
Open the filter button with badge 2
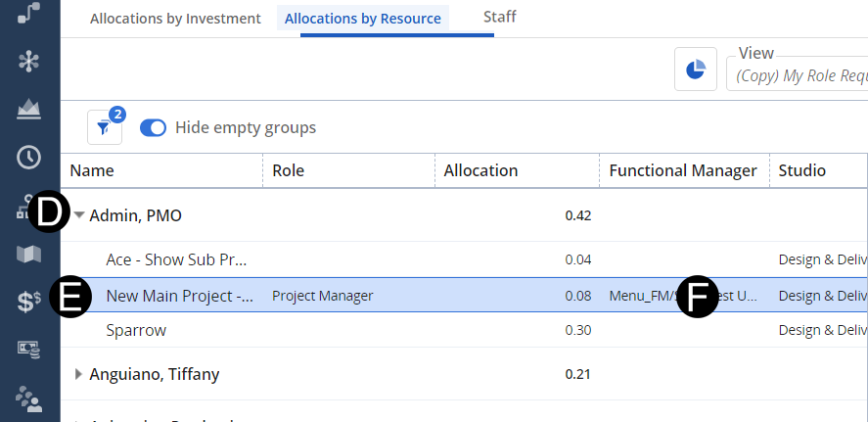(105, 128)
